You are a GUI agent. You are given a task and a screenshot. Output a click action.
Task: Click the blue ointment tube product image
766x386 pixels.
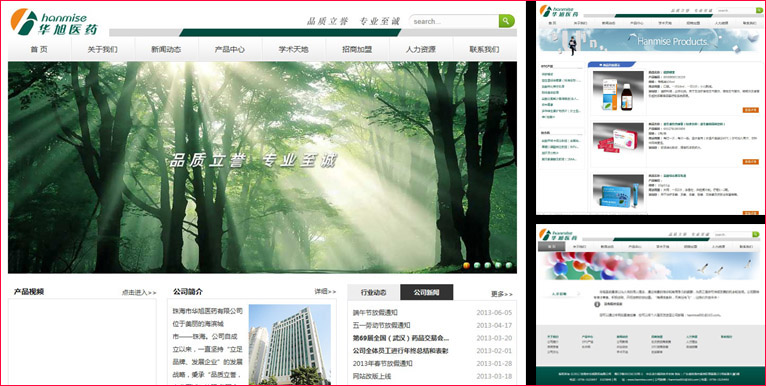click(618, 192)
